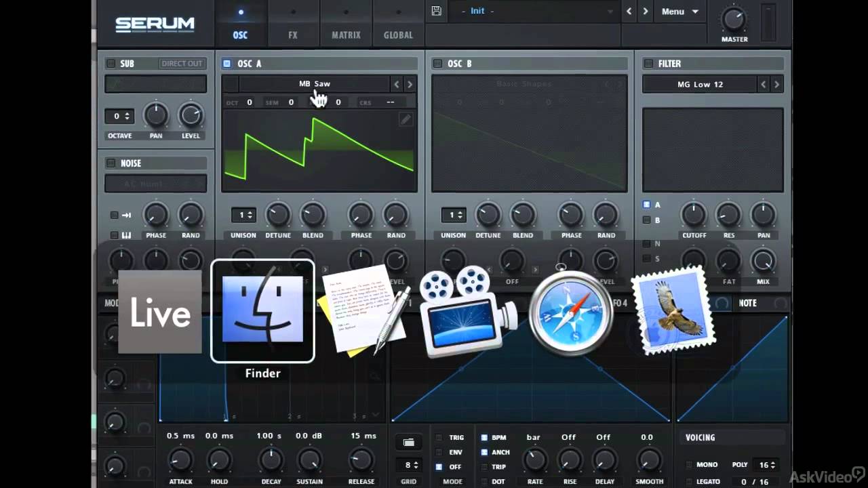The image size is (868, 488).
Task: Select the TextEdit icon in app switcher
Action: click(366, 311)
